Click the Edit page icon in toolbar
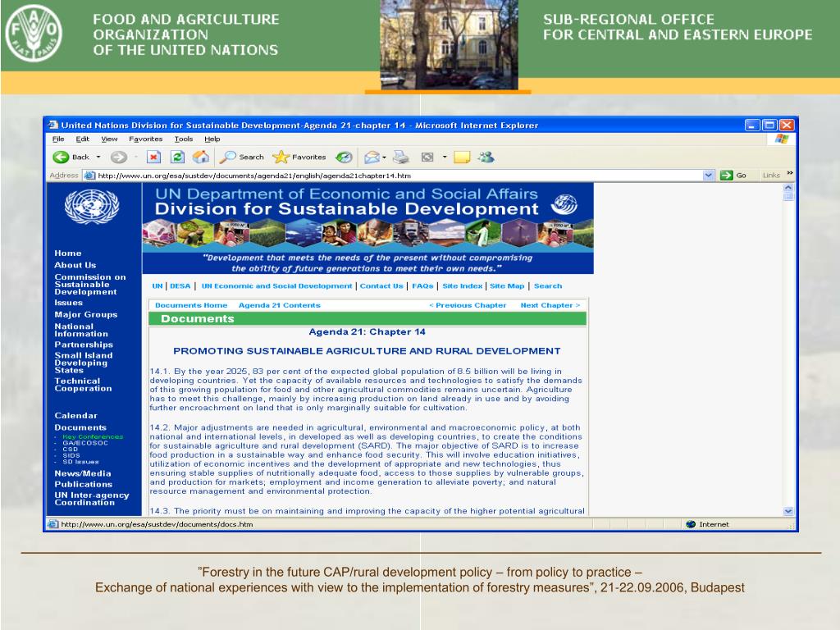The height and width of the screenshot is (630, 840). point(427,157)
